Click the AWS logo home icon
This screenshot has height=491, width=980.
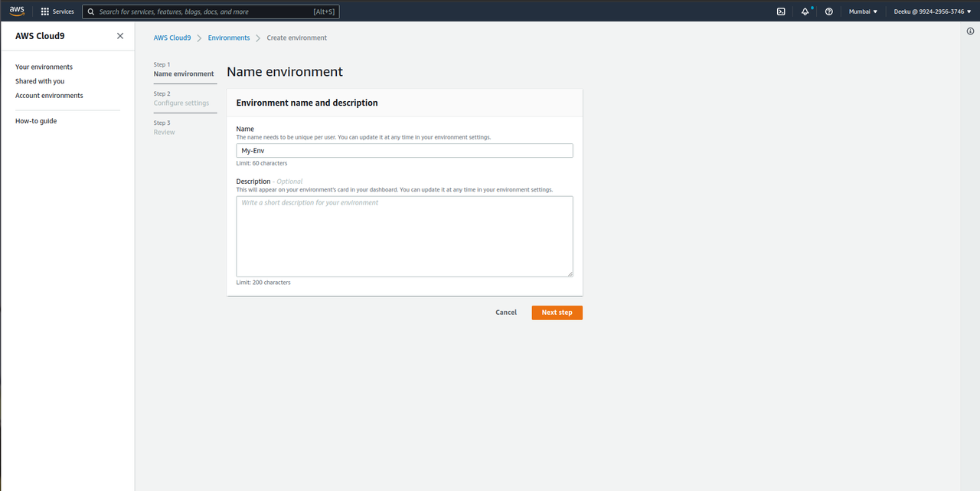pos(17,11)
